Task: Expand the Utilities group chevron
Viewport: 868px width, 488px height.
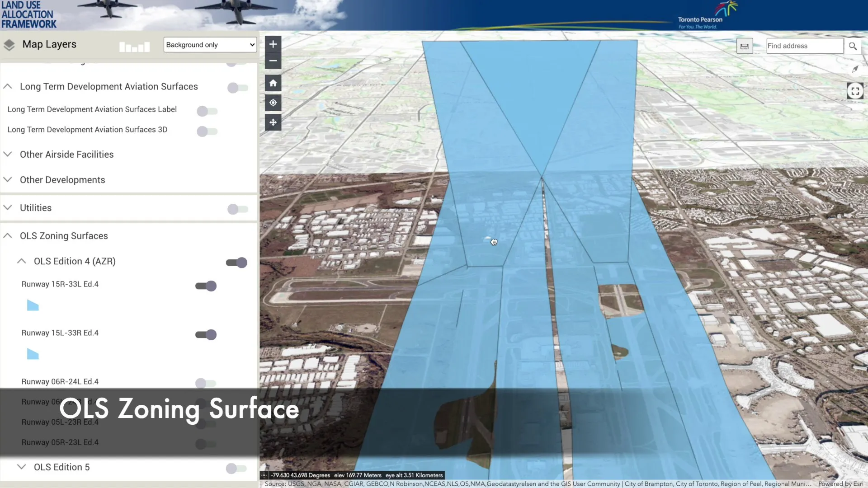Action: [x=8, y=207]
